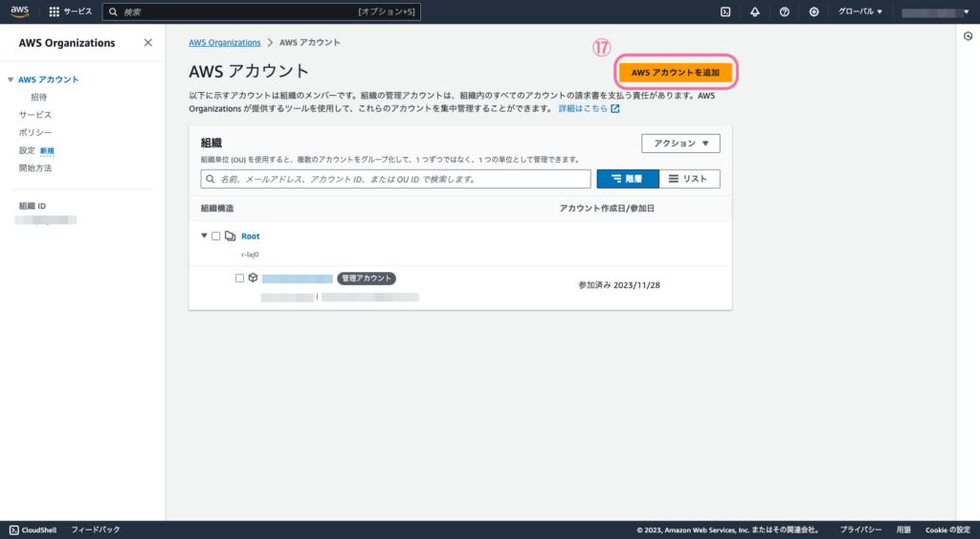Open the help question mark icon

point(785,11)
